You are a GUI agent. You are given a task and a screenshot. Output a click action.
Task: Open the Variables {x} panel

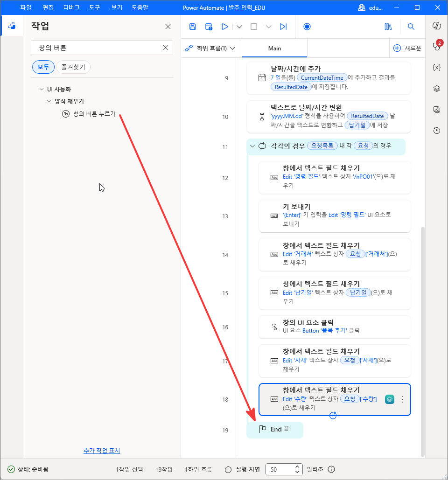pyautogui.click(x=437, y=67)
